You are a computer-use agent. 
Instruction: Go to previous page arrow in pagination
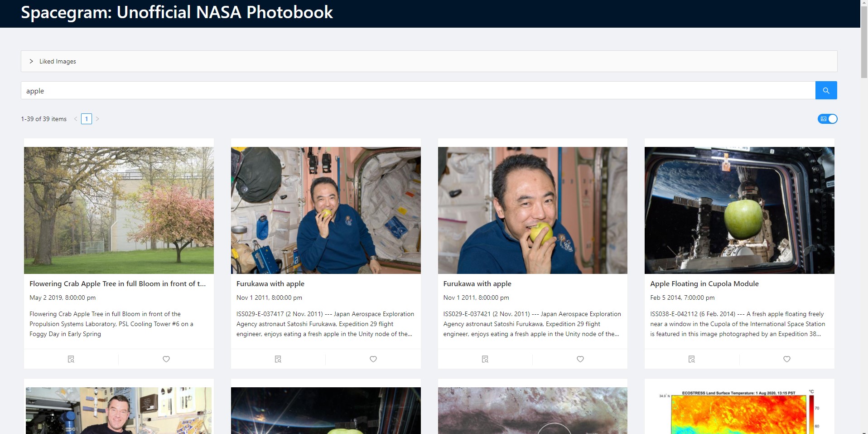76,119
